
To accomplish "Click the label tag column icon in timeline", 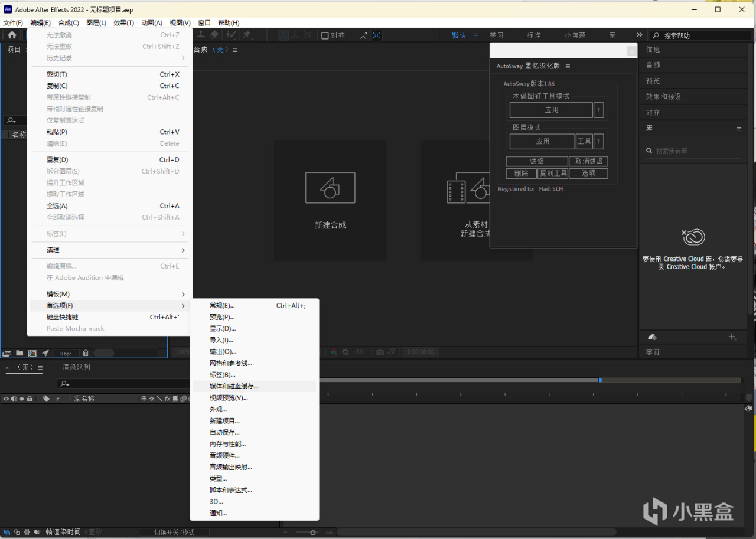I will pos(46,398).
